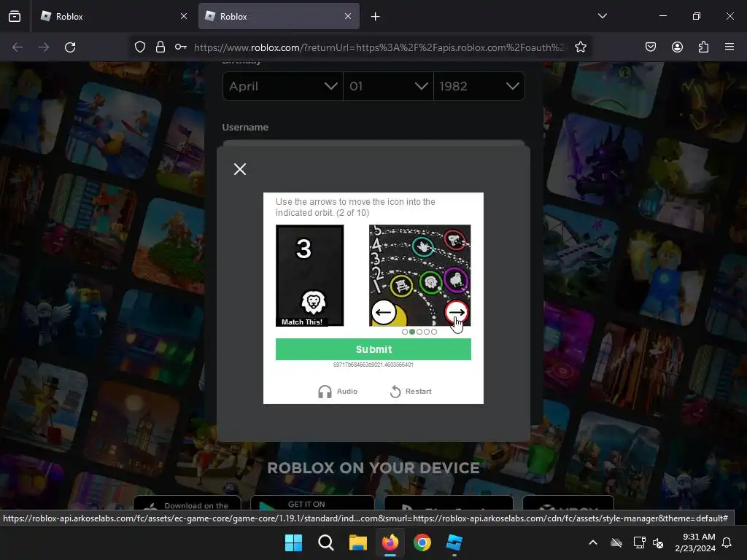Open the birthday month dropdown showing April
The width and height of the screenshot is (747, 560).
(x=282, y=86)
